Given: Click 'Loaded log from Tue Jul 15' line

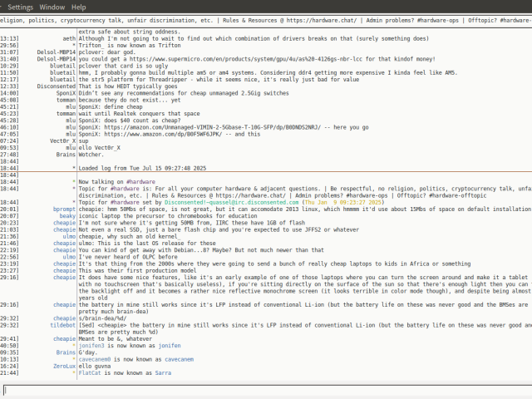Looking at the screenshot, I should pos(142,168).
